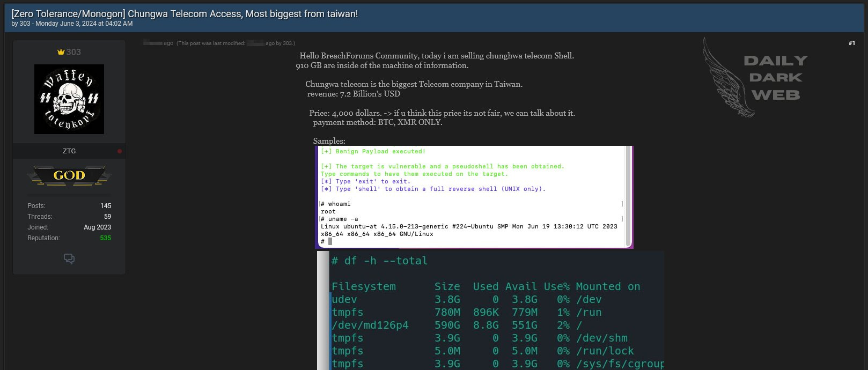
Task: Click the threads count 59
Action: coord(107,217)
